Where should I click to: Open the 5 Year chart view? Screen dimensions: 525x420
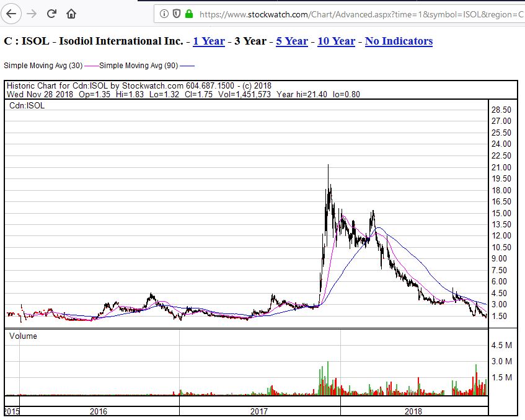[x=291, y=41]
